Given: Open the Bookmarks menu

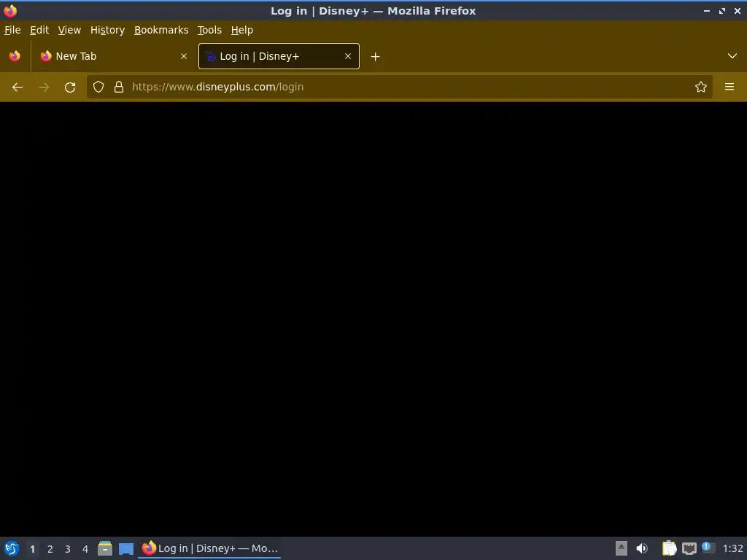Looking at the screenshot, I should [161, 30].
